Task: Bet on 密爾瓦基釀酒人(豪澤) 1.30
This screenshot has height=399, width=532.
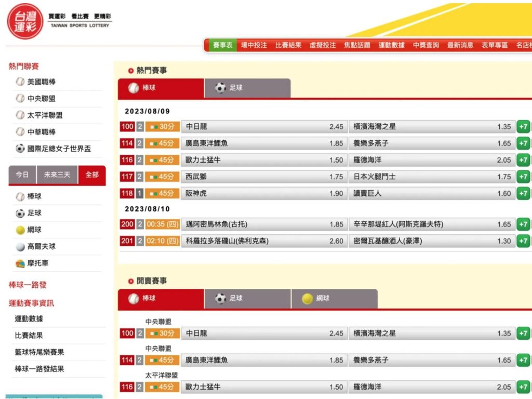Action: coord(432,241)
